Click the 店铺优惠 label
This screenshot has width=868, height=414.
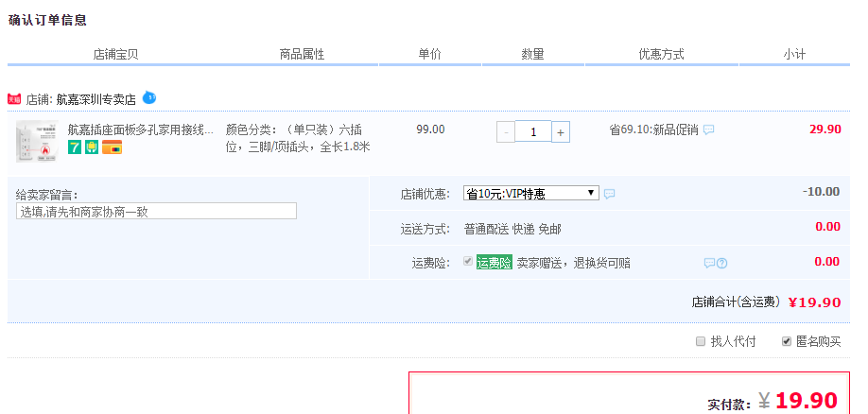click(x=425, y=195)
